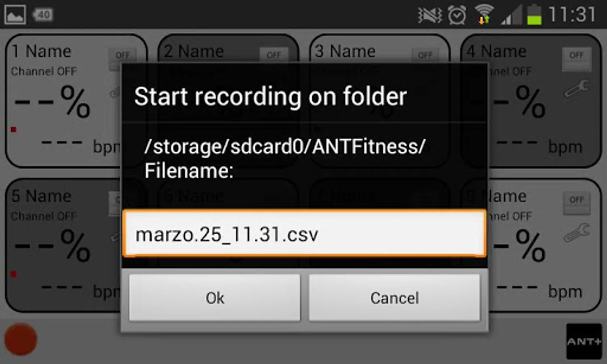The height and width of the screenshot is (364, 607).
Task: Confirm recording with the Ok button
Action: tap(215, 298)
